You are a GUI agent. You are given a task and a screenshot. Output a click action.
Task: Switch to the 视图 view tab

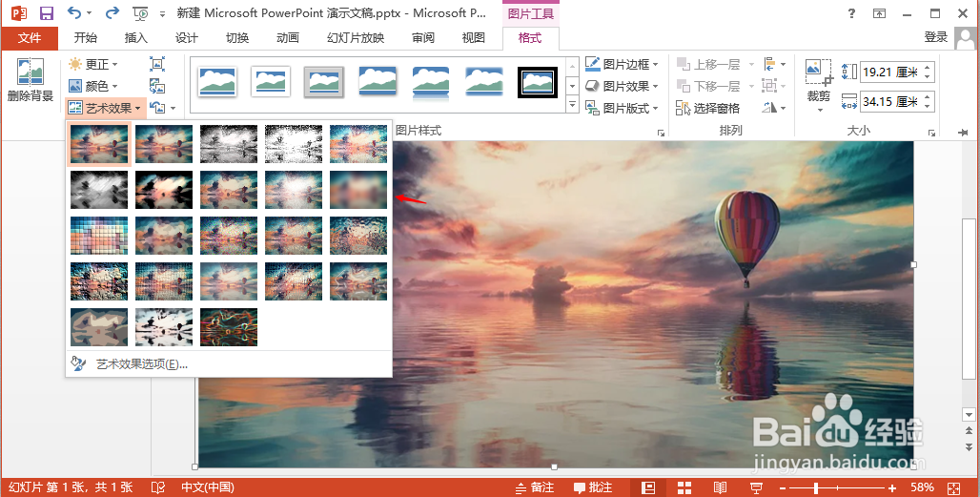pos(473,38)
